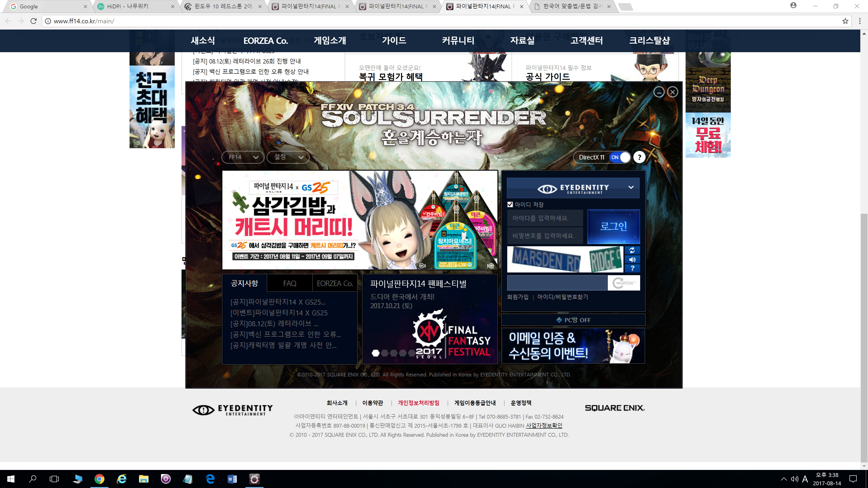Image resolution: width=868 pixels, height=488 pixels.
Task: Open notice [공지]백신 프로그램으로 인한 오류 in launcher
Action: pos(286,334)
